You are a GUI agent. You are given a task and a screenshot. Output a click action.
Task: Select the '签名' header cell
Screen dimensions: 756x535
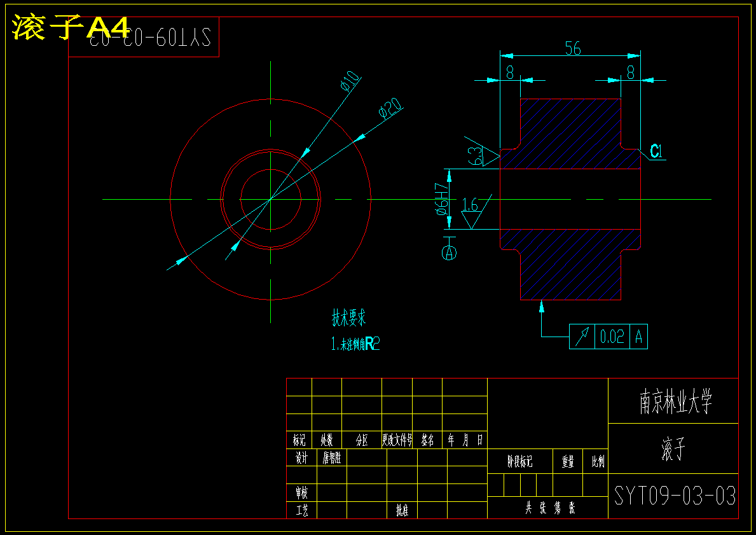pos(427,440)
